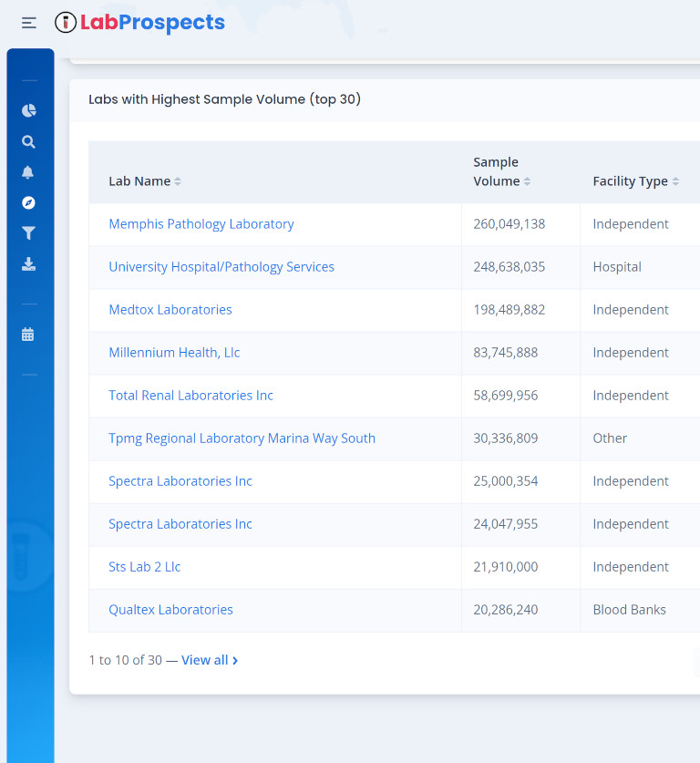Click the 1 to 10 of 30 text
The width and height of the screenshot is (700, 763).
pyautogui.click(x=125, y=660)
